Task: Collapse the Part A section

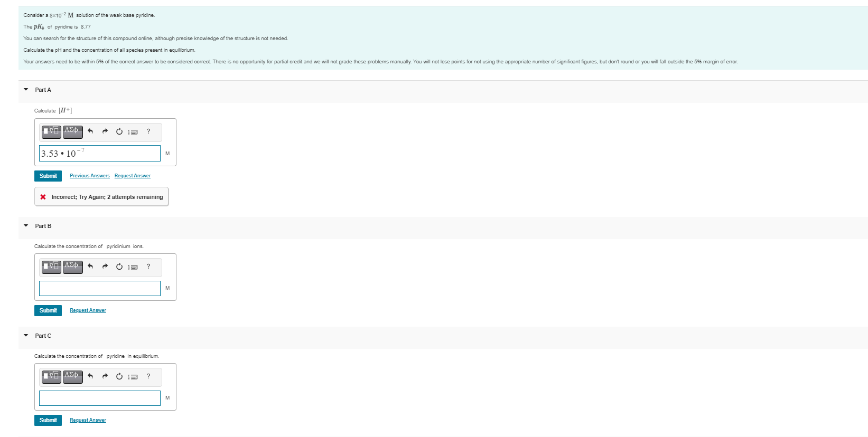Action: (x=26, y=90)
